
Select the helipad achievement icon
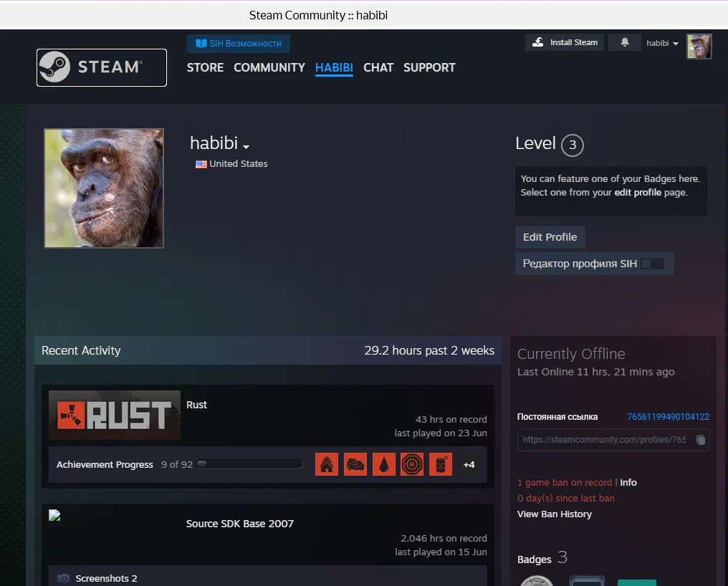click(x=412, y=464)
